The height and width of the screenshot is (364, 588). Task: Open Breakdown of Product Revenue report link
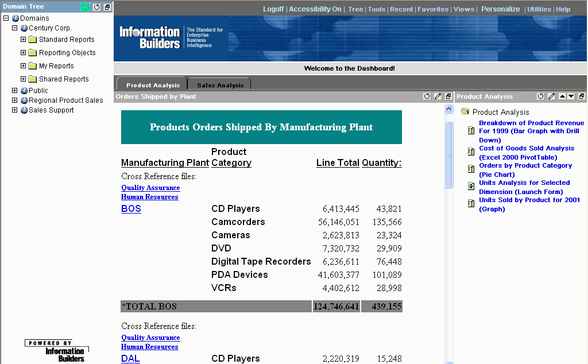tap(531, 131)
